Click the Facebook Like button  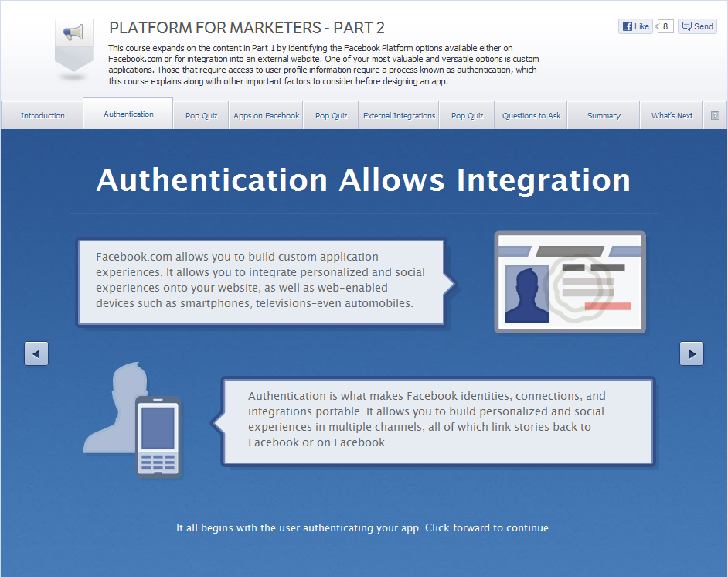[635, 26]
